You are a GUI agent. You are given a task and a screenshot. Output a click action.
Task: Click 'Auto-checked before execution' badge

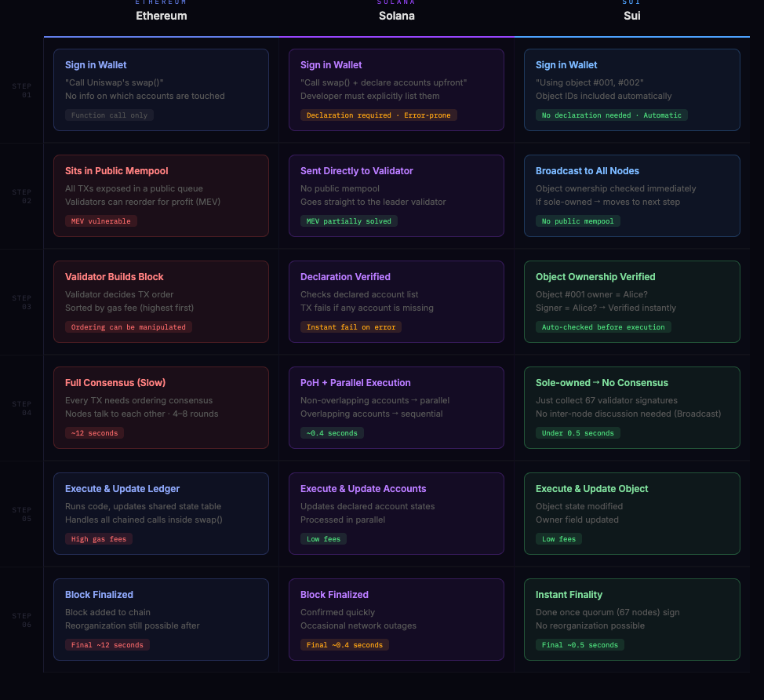click(603, 326)
